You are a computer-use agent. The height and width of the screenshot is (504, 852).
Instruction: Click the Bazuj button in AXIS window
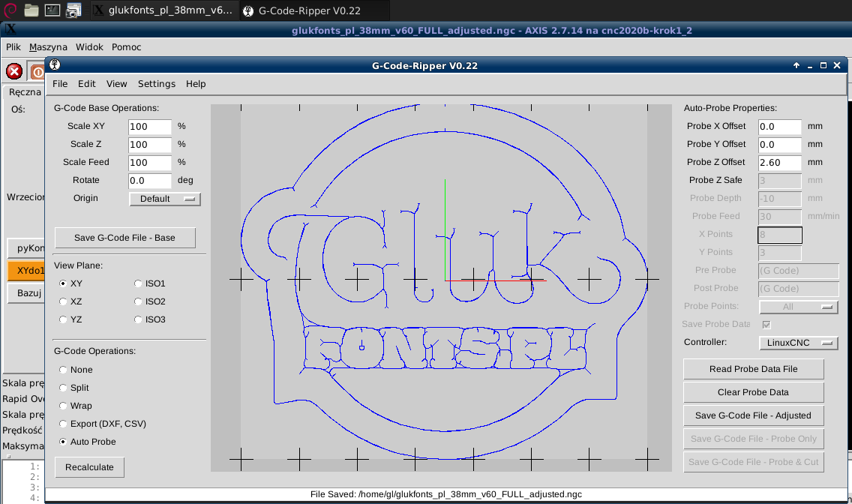26,293
